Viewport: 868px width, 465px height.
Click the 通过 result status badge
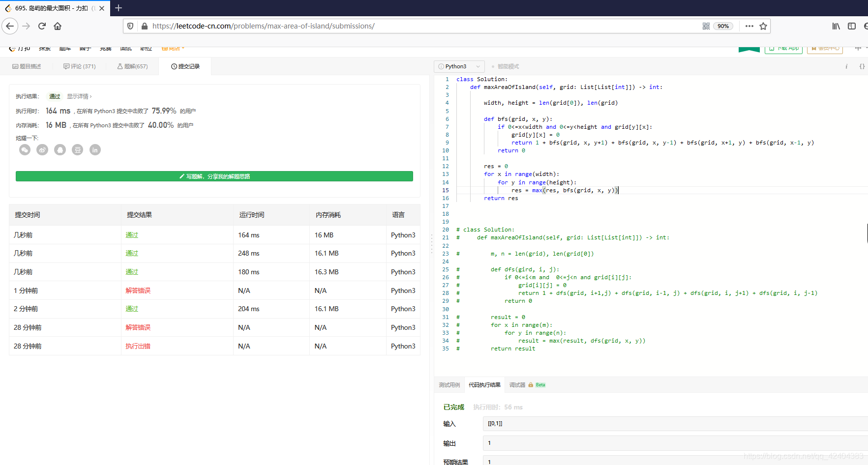[55, 96]
